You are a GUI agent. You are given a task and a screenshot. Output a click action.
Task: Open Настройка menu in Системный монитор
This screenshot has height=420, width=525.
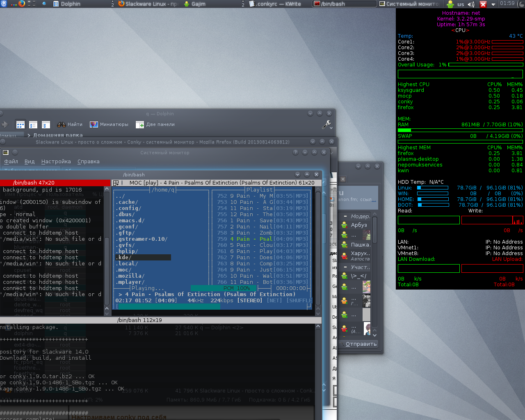point(56,161)
